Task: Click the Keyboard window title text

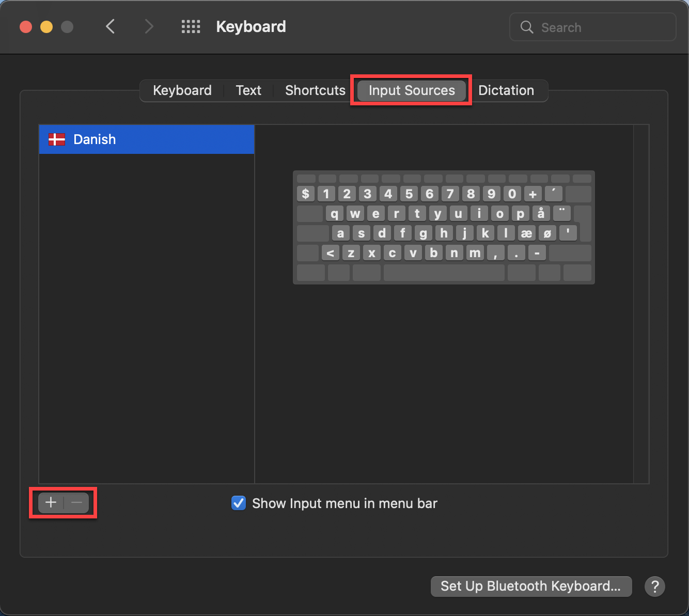Action: [x=251, y=27]
